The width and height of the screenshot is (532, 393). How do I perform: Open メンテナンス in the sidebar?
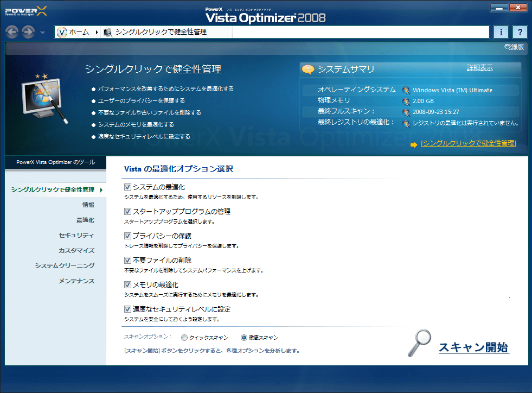pos(76,281)
